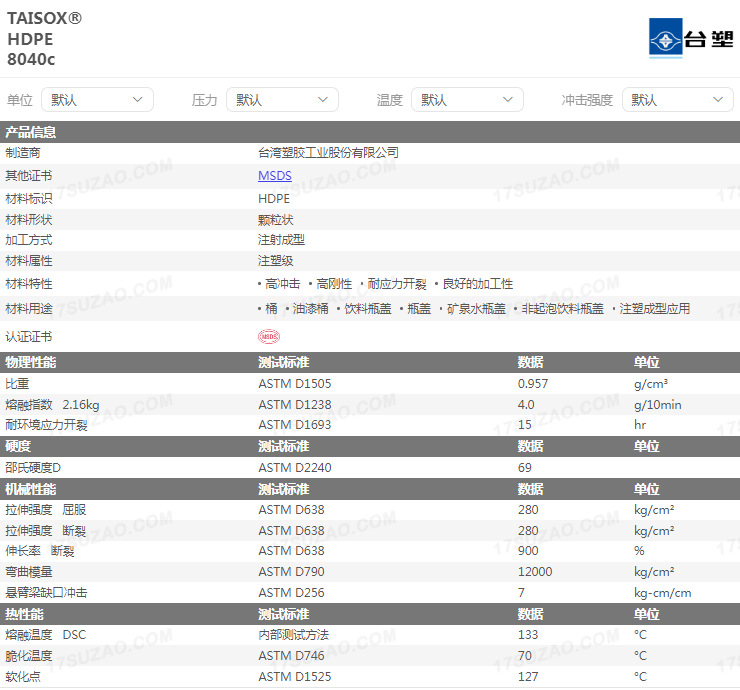This screenshot has width=740, height=690.
Task: Open the 压力 pressure dropdown
Action: (282, 100)
